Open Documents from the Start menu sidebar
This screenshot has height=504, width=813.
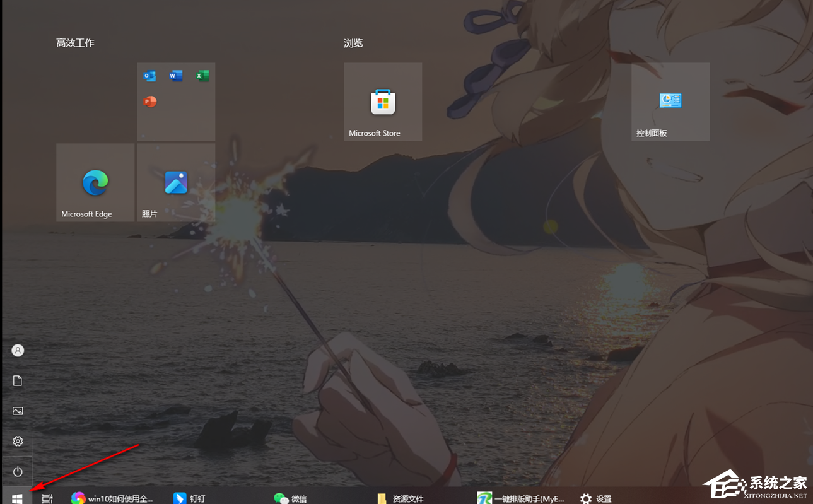17,380
